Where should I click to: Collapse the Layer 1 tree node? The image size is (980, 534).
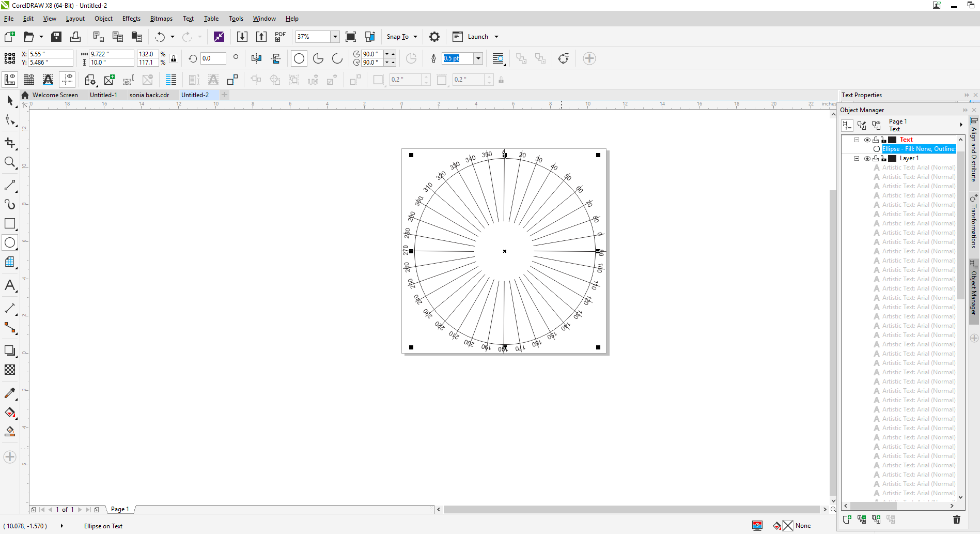click(x=857, y=158)
